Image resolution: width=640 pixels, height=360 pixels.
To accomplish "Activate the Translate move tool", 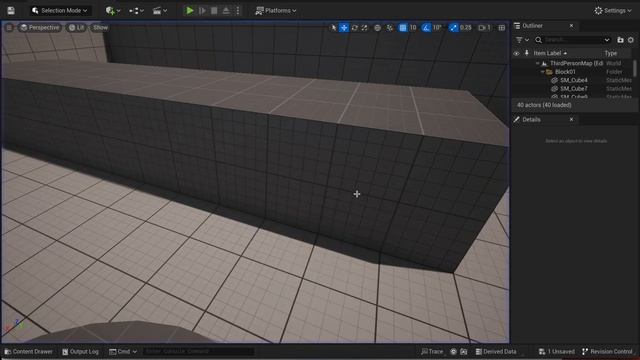I will (344, 28).
